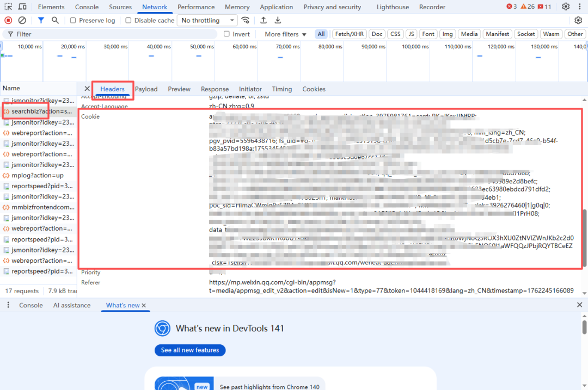Filter by JS requests
Screen dimensions: 588x390
point(412,34)
